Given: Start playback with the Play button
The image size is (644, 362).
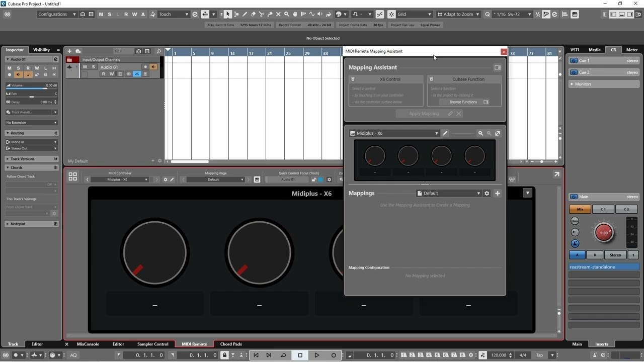Looking at the screenshot, I should [316, 355].
